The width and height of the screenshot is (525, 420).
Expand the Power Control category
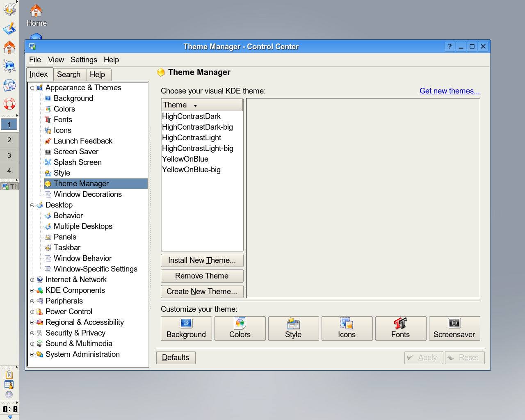click(x=32, y=312)
